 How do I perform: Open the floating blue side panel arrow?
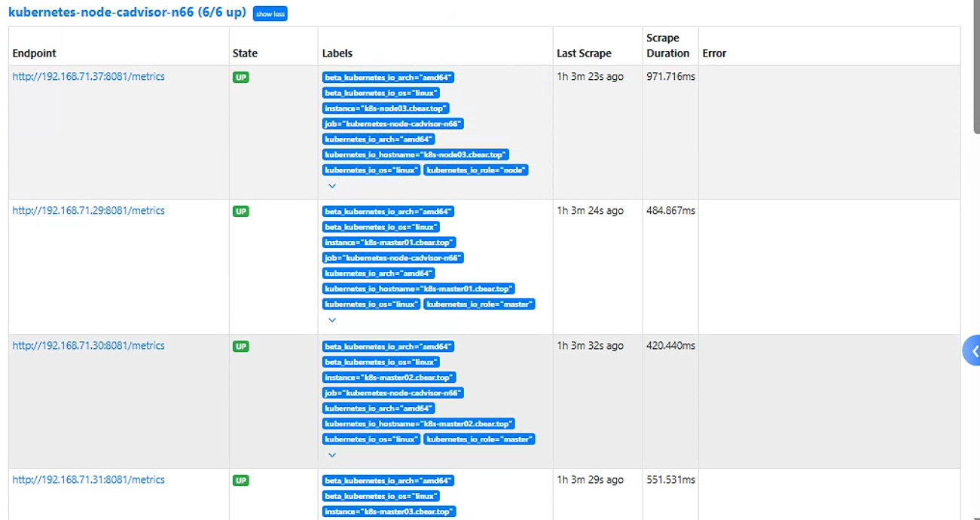click(972, 351)
